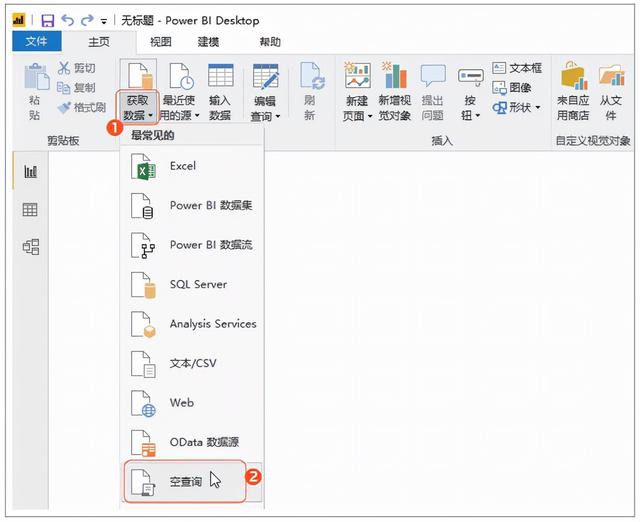640x522 pixels.
Task: Expand the 新建页面 dropdown arrow
Action: tap(370, 117)
